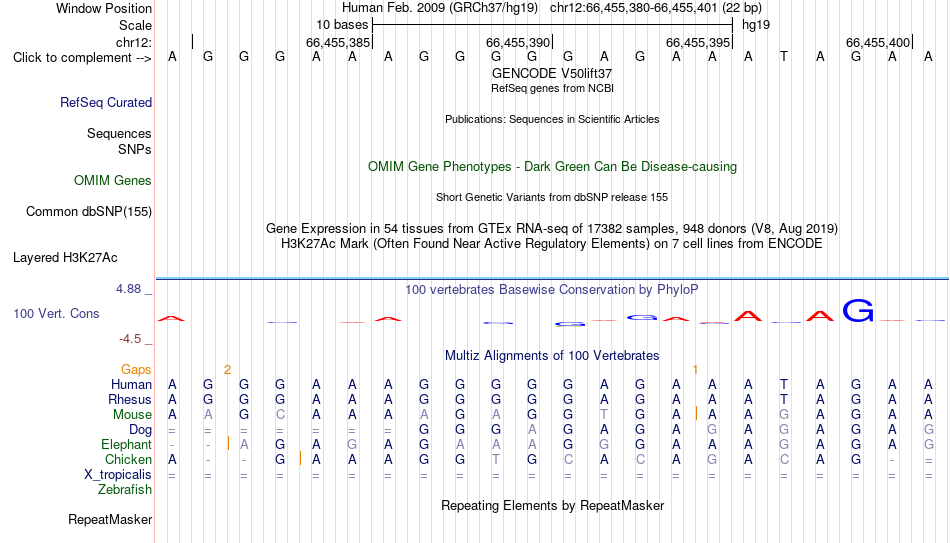Click the Layered H3K27Ac track label

pos(65,258)
